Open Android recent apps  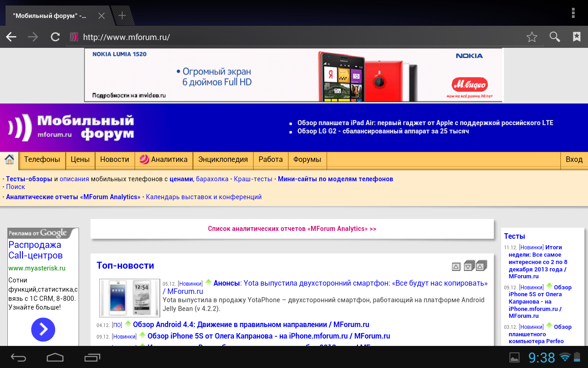click(x=92, y=357)
